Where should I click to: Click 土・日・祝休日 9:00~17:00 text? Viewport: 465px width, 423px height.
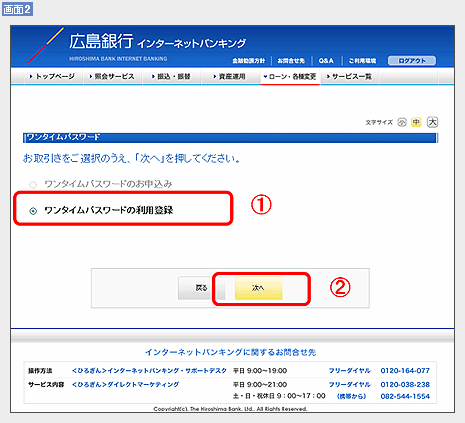click(279, 396)
